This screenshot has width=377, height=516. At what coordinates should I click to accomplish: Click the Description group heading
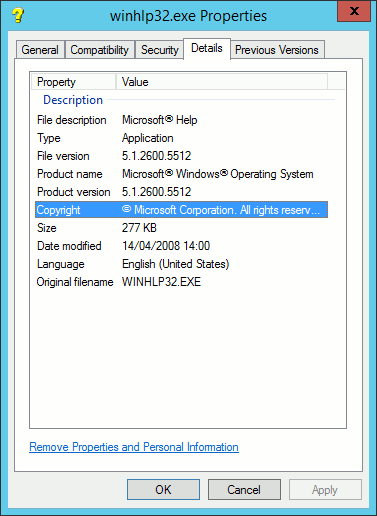[73, 100]
